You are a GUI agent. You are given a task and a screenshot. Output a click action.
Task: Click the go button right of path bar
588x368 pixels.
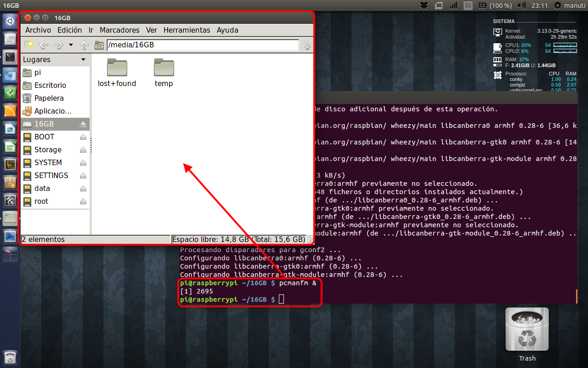[306, 45]
